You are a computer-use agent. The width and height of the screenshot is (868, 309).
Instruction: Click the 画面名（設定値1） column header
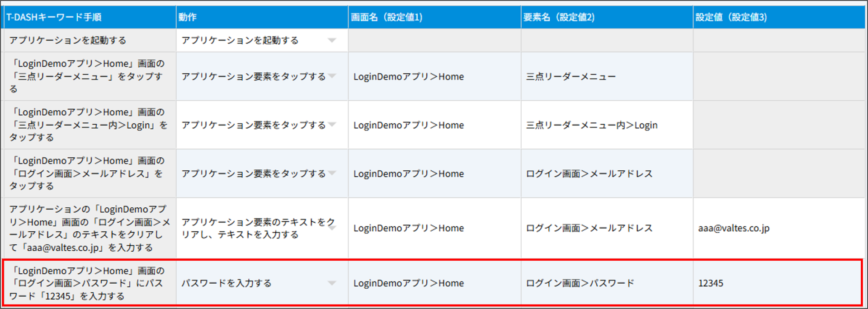[x=387, y=17]
